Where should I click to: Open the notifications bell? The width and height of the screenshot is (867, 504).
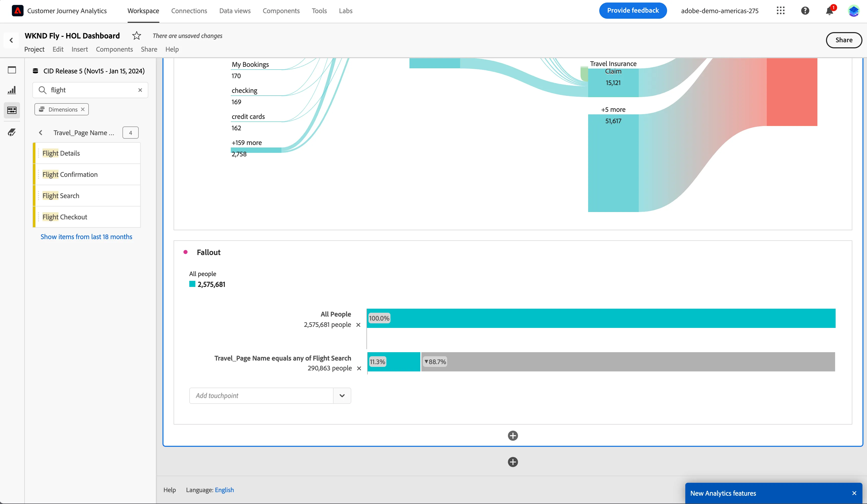coord(830,11)
